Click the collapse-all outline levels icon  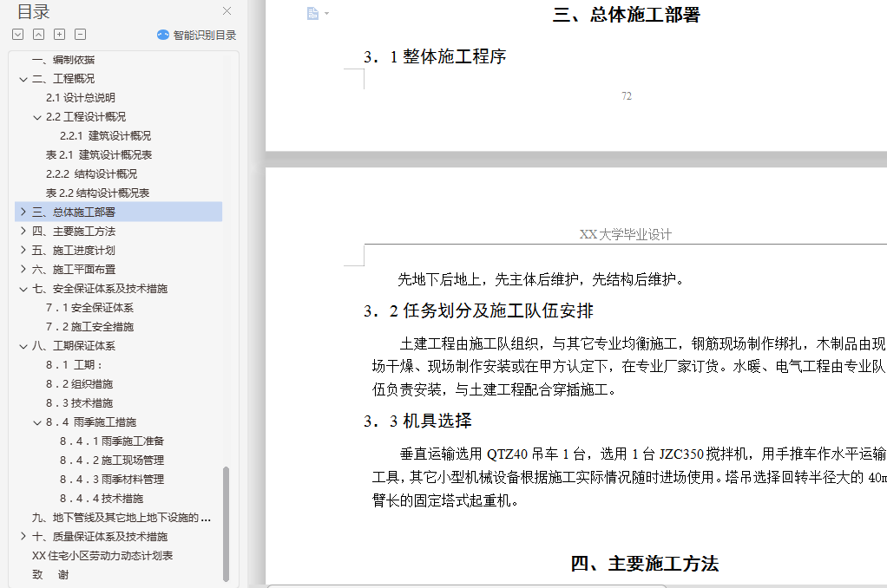(38, 35)
